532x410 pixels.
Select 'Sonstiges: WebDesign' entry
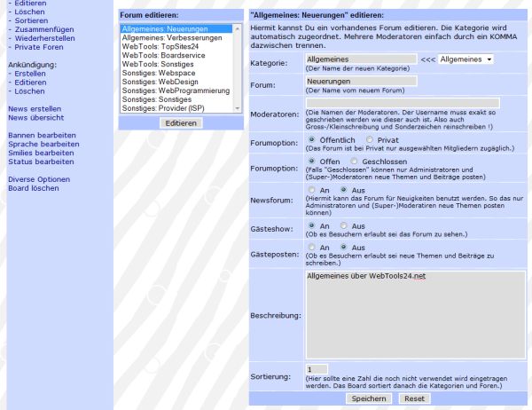176,82
